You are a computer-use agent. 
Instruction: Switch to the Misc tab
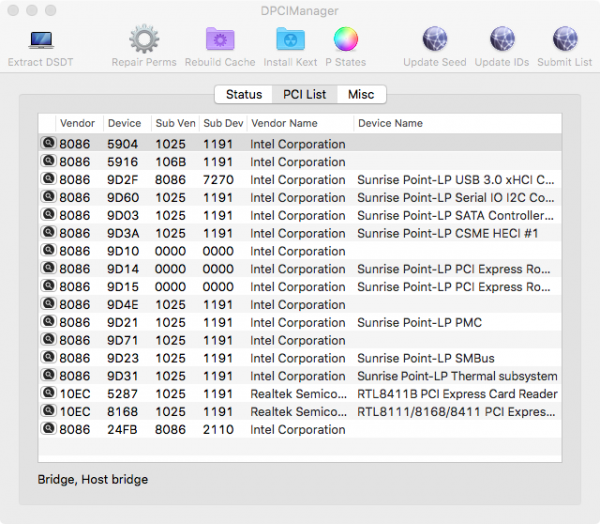click(x=361, y=94)
